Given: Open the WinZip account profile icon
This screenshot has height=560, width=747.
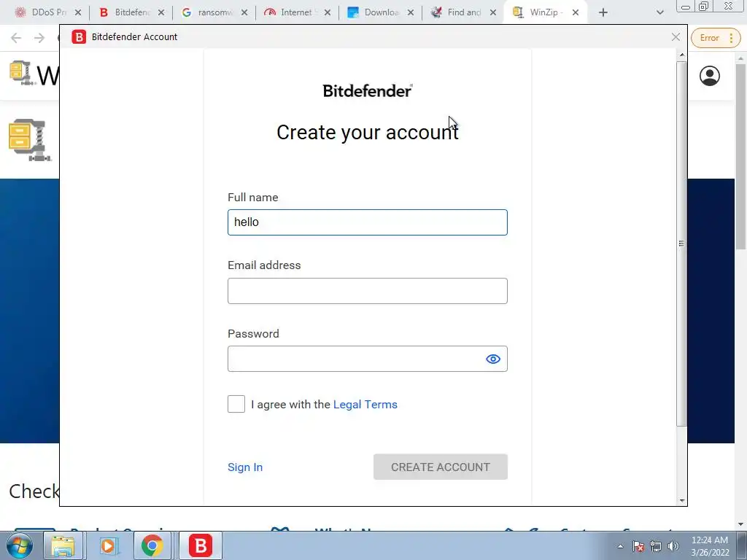Looking at the screenshot, I should point(709,76).
